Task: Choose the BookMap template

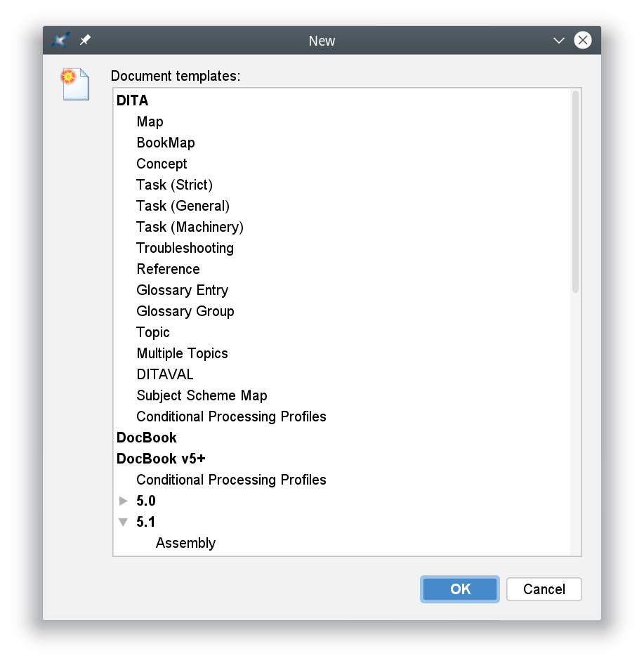Action: click(x=166, y=143)
